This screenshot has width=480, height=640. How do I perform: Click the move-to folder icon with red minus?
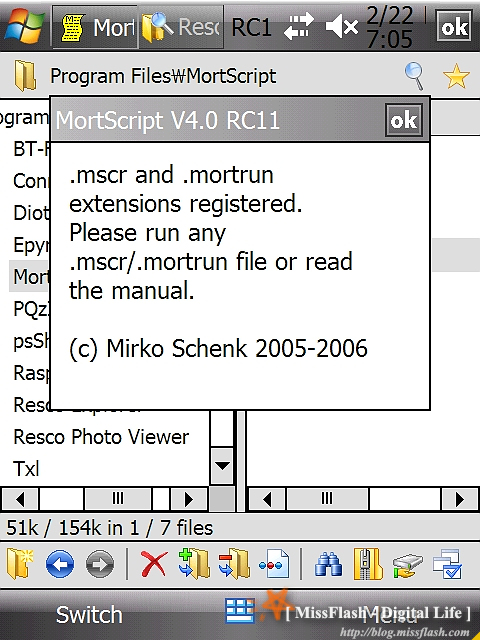(x=234, y=564)
